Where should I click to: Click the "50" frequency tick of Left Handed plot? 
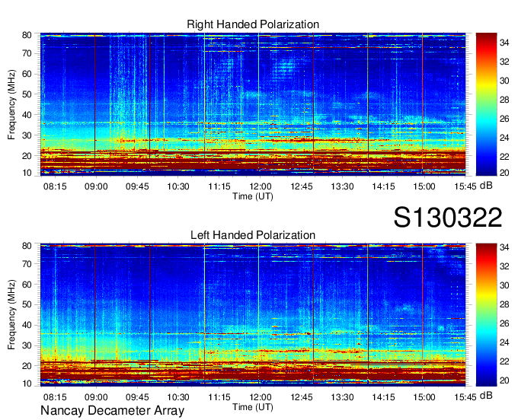click(x=27, y=304)
